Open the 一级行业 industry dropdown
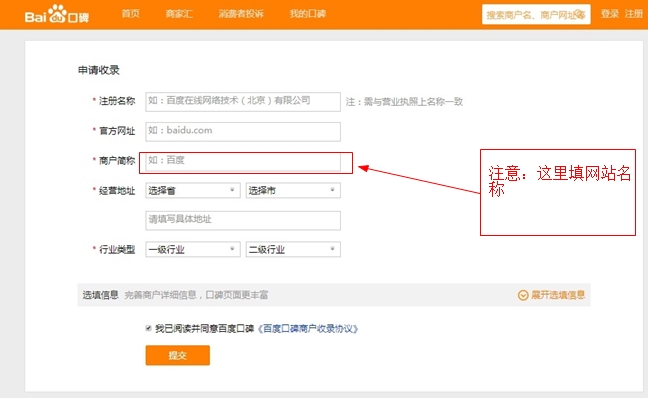The height and width of the screenshot is (398, 648). click(x=193, y=249)
